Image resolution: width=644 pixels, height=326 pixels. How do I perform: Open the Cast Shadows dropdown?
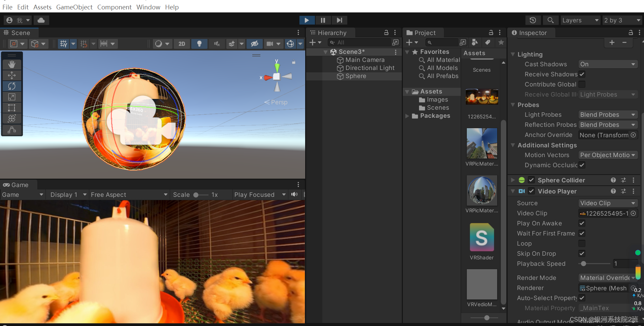[607, 64]
